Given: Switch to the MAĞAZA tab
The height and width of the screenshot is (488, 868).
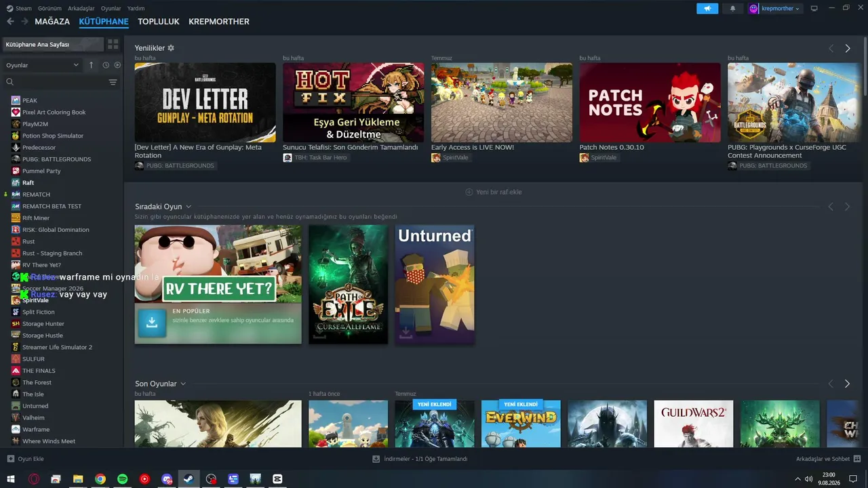Looking at the screenshot, I should [52, 22].
